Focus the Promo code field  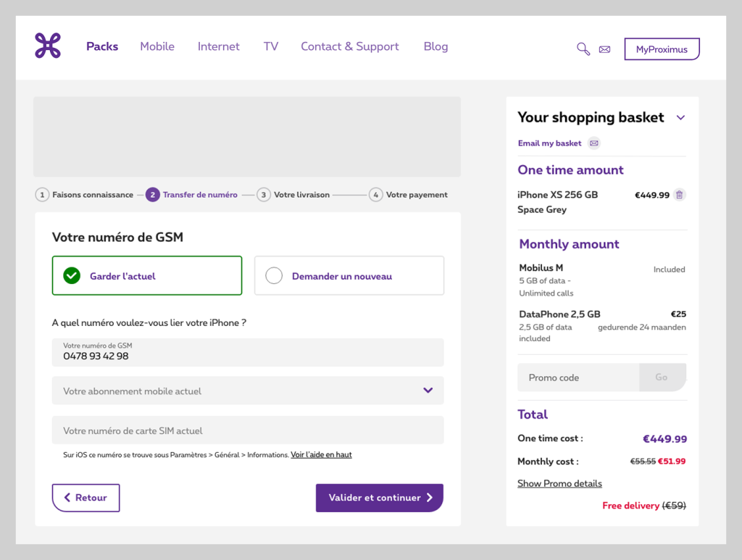[x=578, y=377]
